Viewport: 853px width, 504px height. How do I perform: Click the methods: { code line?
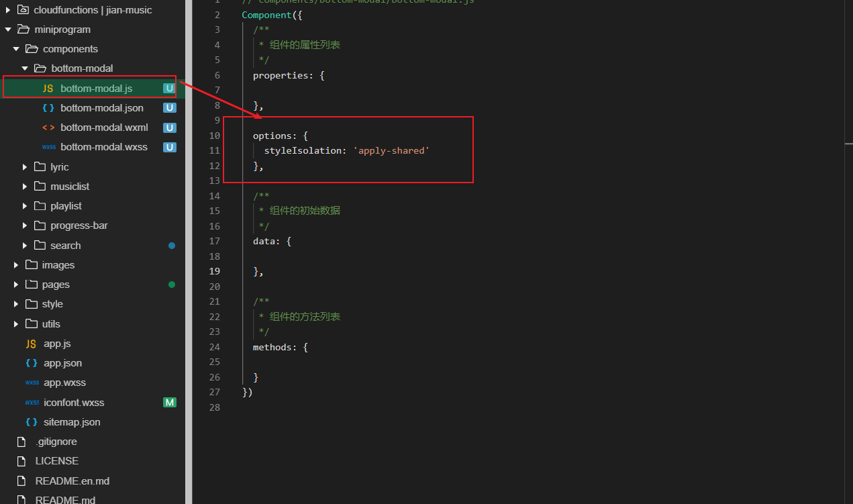[x=281, y=347]
